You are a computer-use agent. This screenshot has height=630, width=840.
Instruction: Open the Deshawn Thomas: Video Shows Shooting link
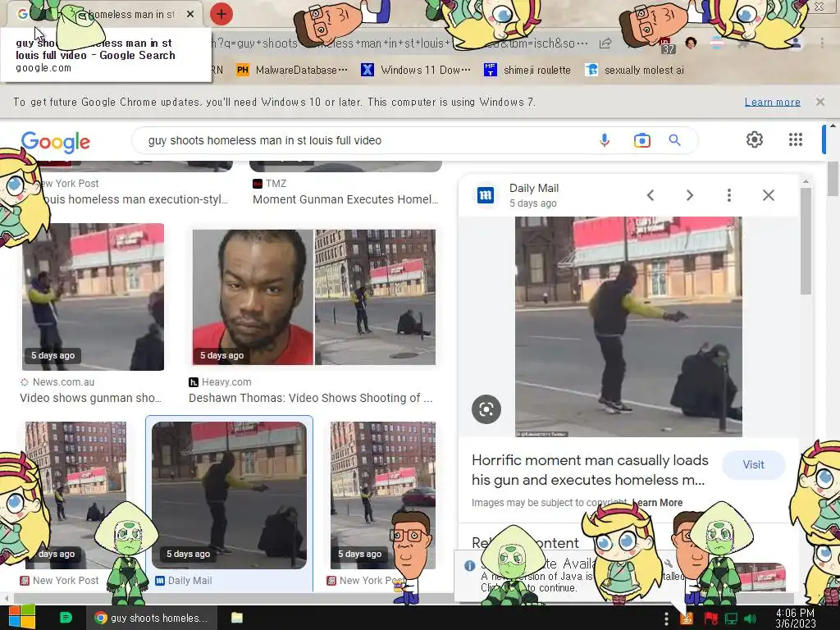click(311, 398)
